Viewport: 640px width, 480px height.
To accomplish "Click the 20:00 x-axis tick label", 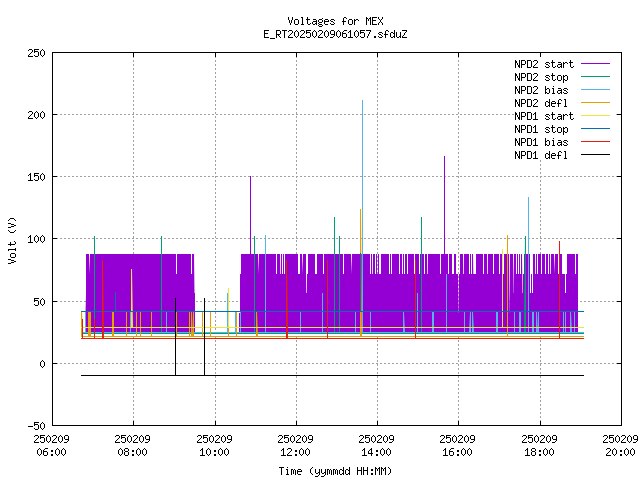I will point(620,453).
